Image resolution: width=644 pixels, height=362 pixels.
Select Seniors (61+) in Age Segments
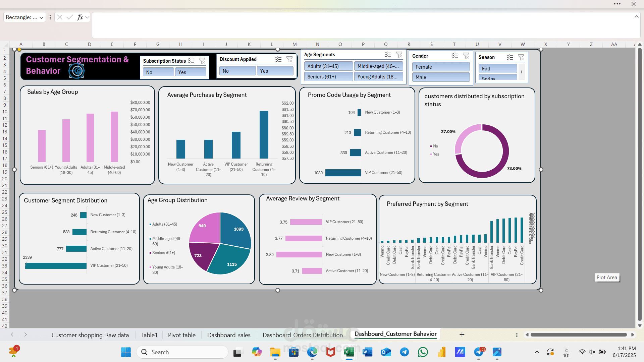click(x=328, y=76)
